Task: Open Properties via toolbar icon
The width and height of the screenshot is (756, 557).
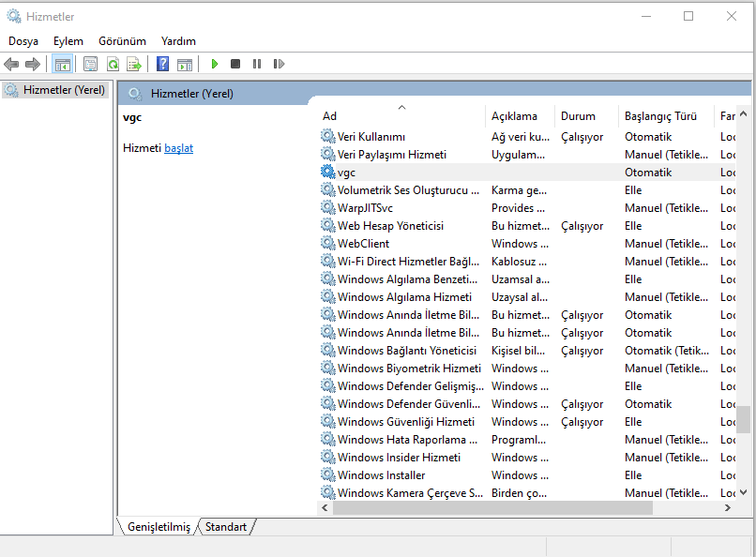Action: tap(90, 64)
